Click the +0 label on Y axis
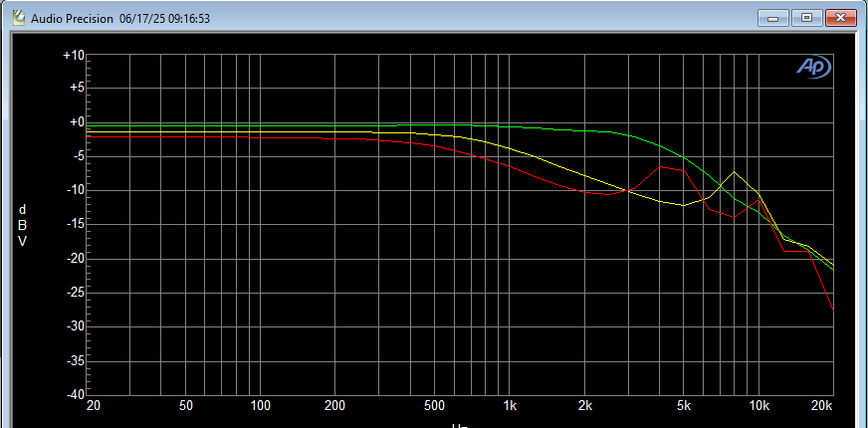The image size is (868, 428). click(x=76, y=122)
